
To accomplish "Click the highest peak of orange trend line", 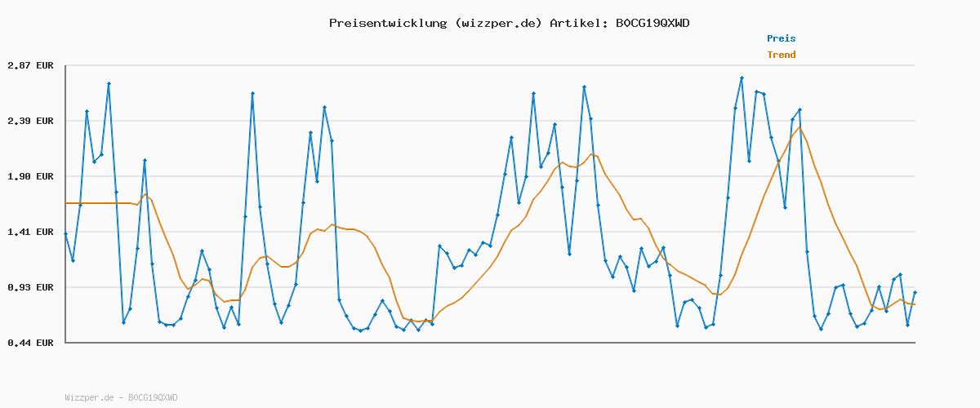I will [800, 128].
